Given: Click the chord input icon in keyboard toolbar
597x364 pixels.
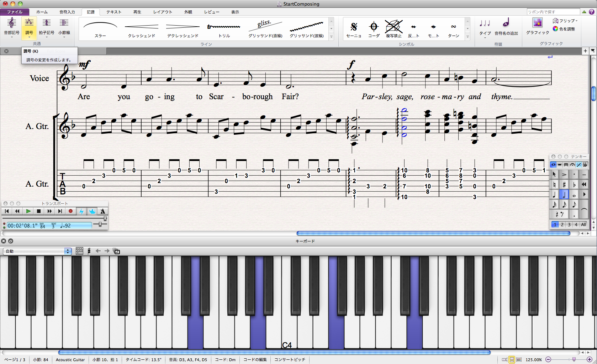Looking at the screenshot, I should (89, 251).
